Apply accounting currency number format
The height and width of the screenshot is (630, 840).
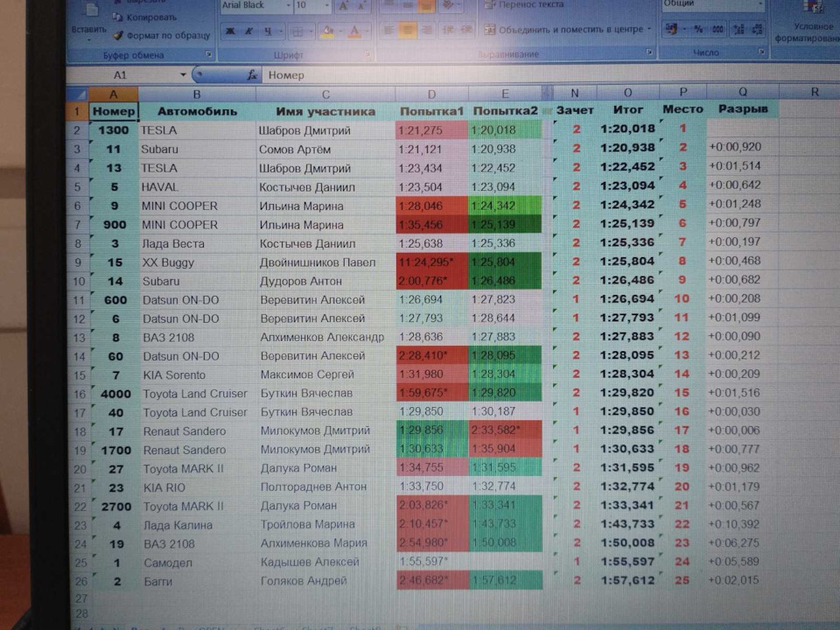[672, 29]
